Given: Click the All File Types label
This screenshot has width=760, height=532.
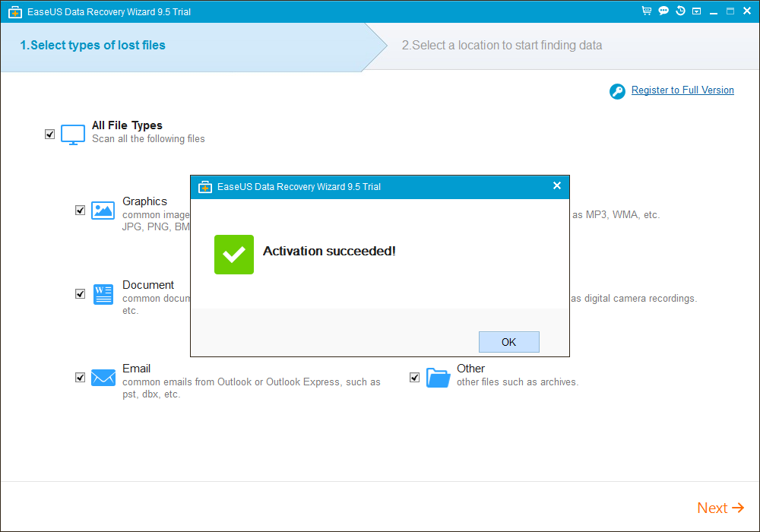Looking at the screenshot, I should pos(127,125).
